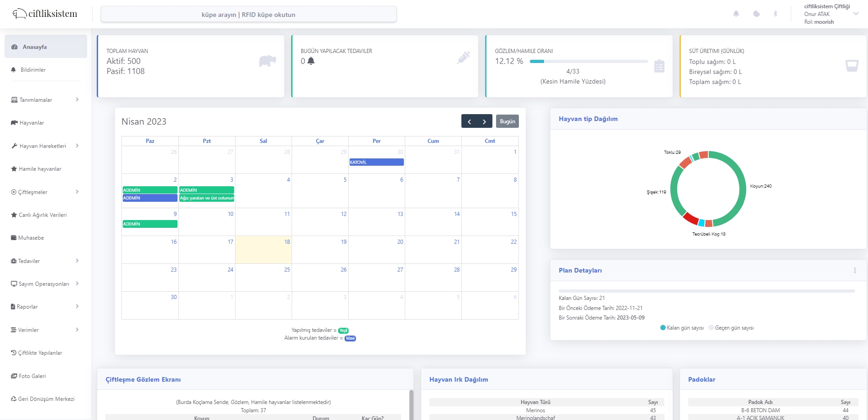Click the blue KATOVİL event on the calendar
868x420 pixels.
(x=376, y=162)
